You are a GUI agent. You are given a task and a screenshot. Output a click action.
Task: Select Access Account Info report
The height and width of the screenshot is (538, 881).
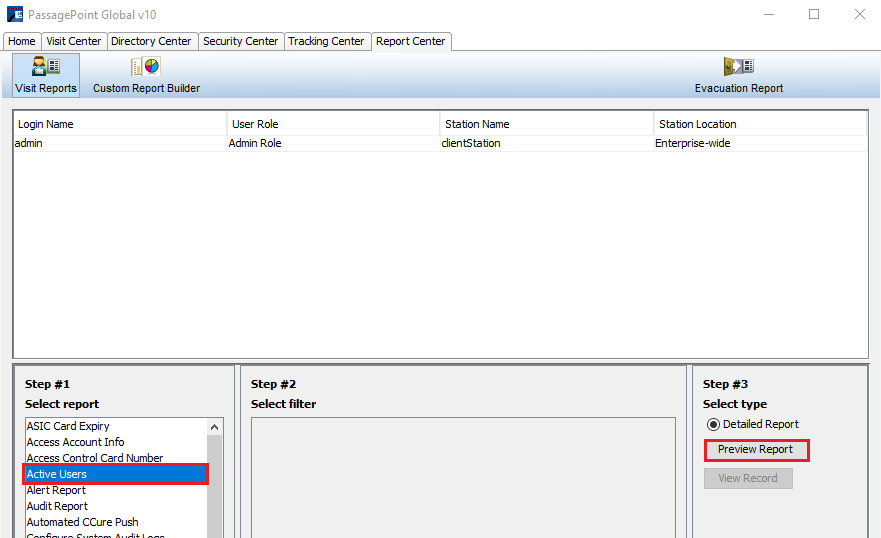tap(116, 443)
